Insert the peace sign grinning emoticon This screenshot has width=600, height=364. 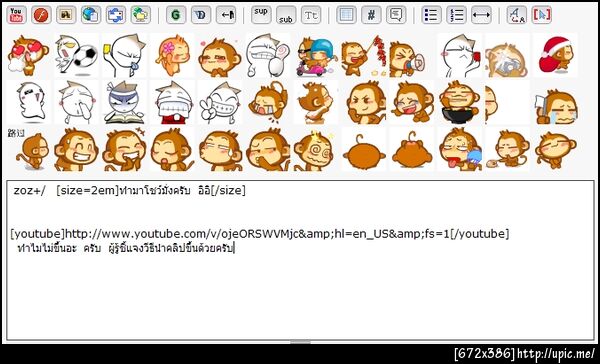(220, 102)
